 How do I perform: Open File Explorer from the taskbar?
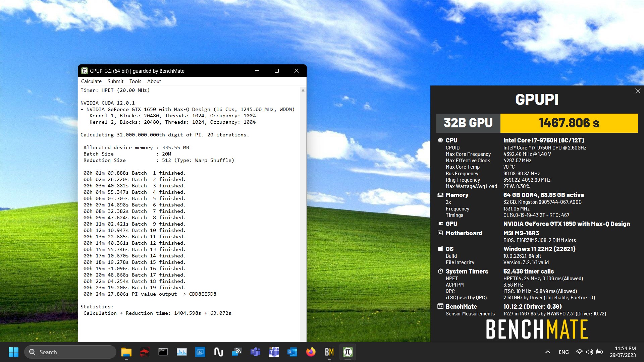(126, 352)
